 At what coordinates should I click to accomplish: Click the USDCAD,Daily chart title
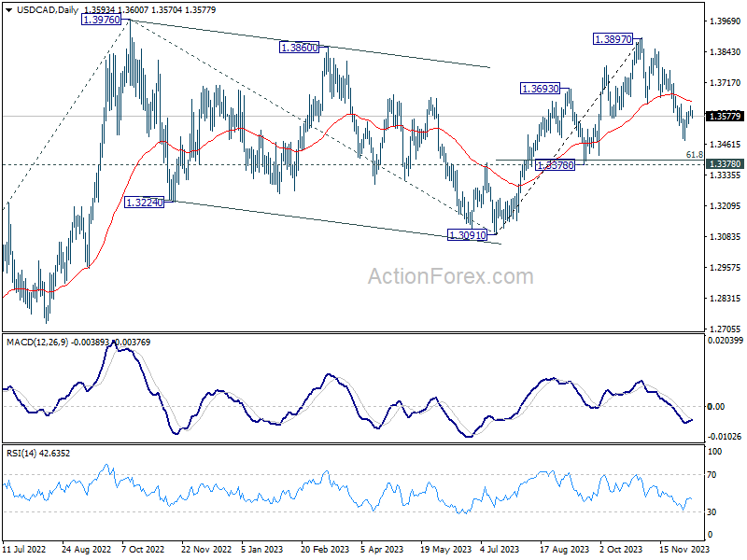pyautogui.click(x=48, y=9)
